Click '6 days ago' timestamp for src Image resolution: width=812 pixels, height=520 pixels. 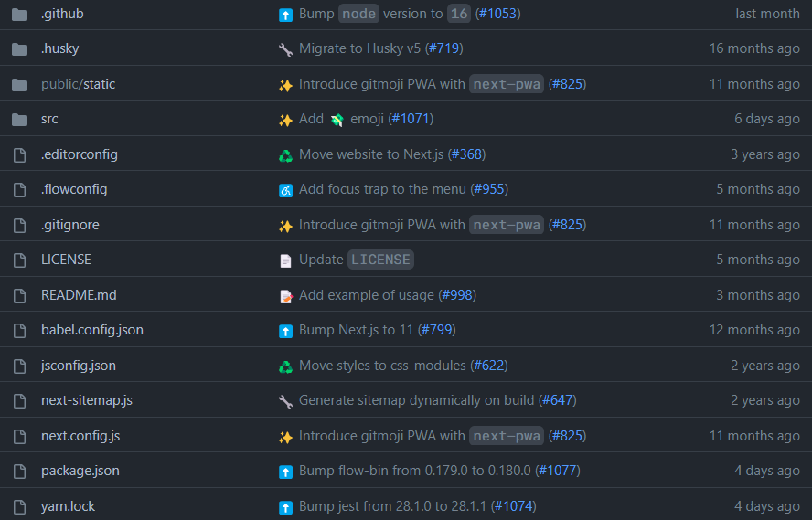click(x=766, y=120)
